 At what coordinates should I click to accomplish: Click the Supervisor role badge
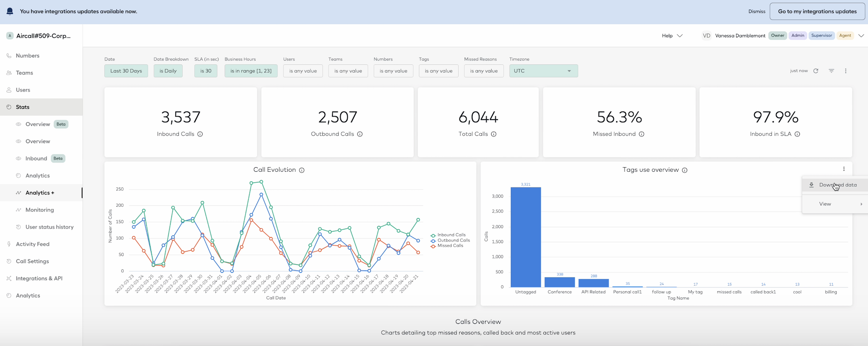point(822,36)
